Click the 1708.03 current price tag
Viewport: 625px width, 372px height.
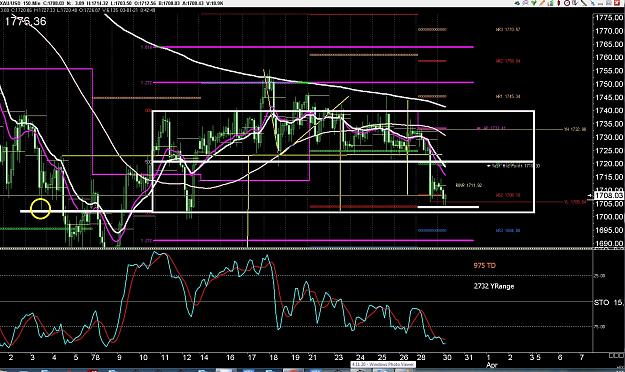(x=608, y=195)
